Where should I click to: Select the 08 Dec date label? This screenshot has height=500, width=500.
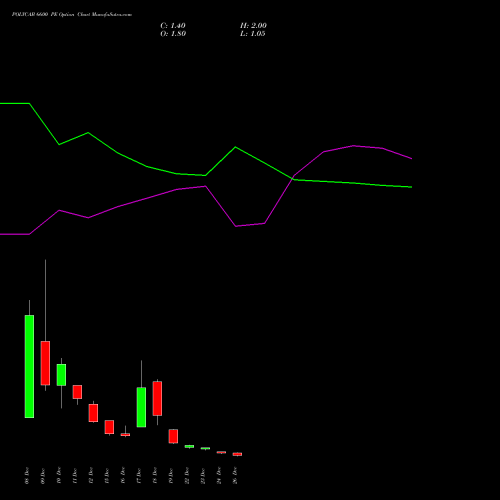[27, 476]
